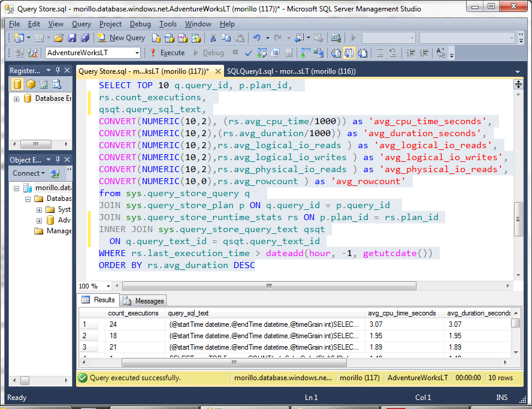Select the cell showing 24 executions
This screenshot has width=532, height=409.
(135, 324)
